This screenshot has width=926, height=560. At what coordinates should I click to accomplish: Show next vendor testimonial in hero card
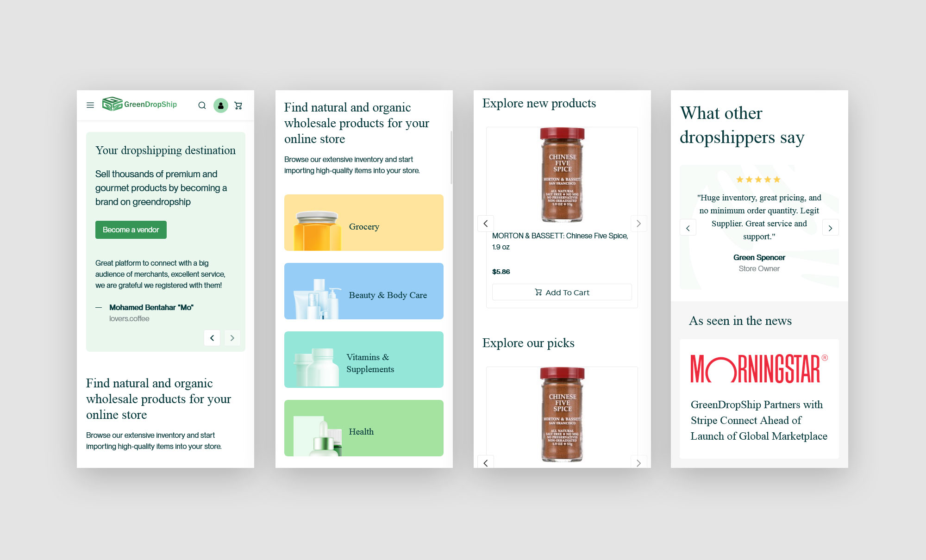click(x=232, y=338)
